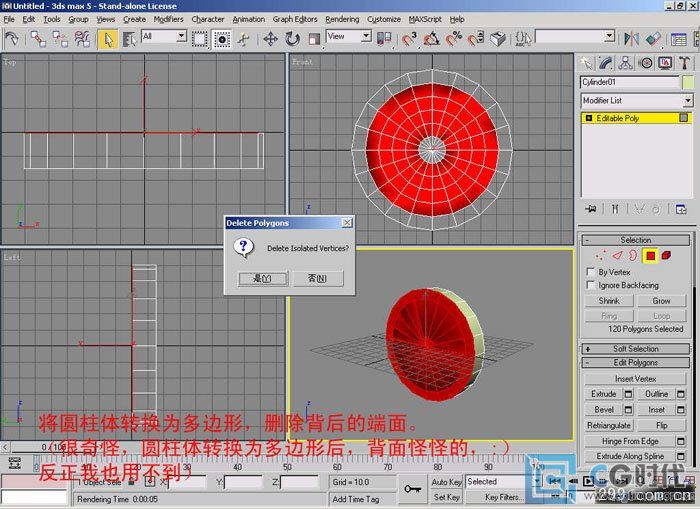Open the Modifiers menu
Viewport: 700px width, 509px height.
(x=168, y=19)
